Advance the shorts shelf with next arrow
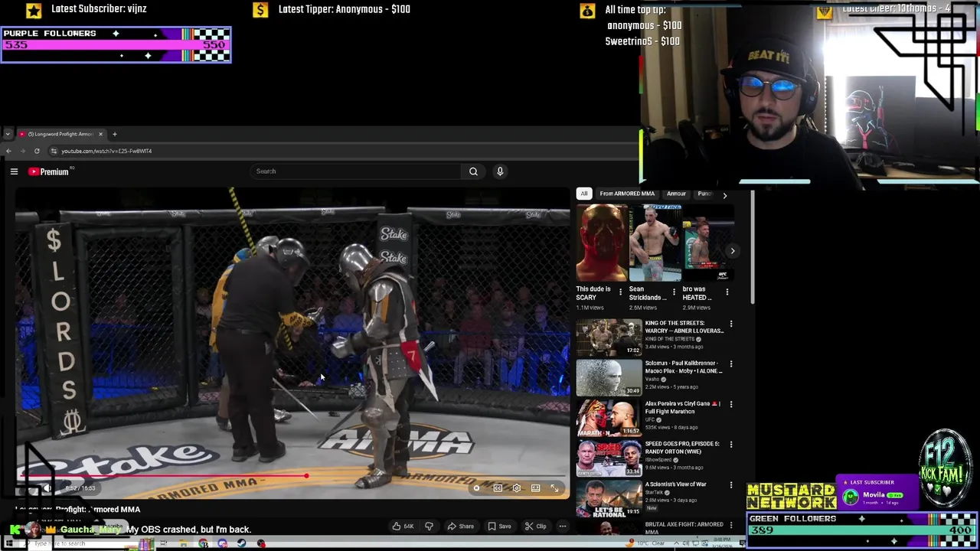Image resolution: width=980 pixels, height=551 pixels. (x=733, y=251)
